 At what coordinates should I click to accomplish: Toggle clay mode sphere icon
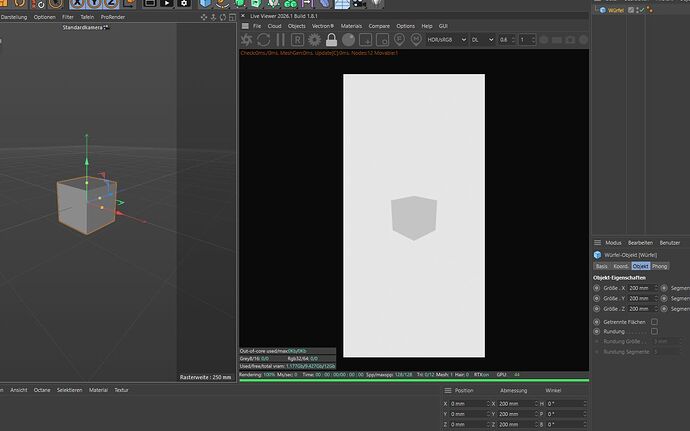pyautogui.click(x=349, y=40)
